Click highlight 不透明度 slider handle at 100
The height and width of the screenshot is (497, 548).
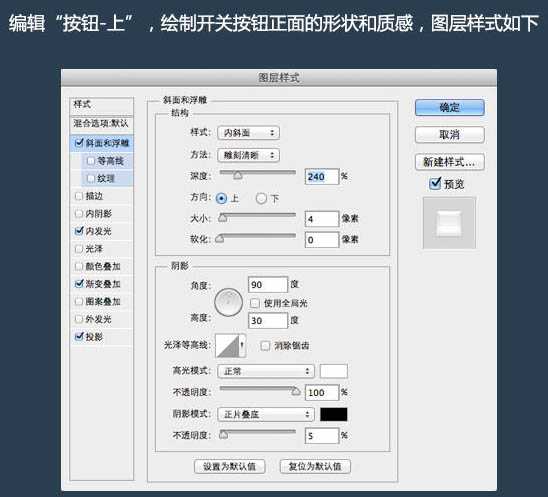296,391
